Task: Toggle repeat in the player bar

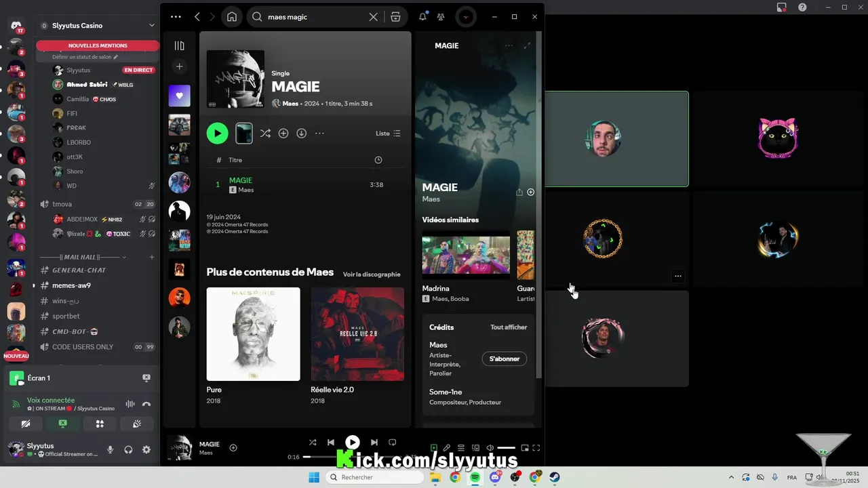Action: (392, 443)
